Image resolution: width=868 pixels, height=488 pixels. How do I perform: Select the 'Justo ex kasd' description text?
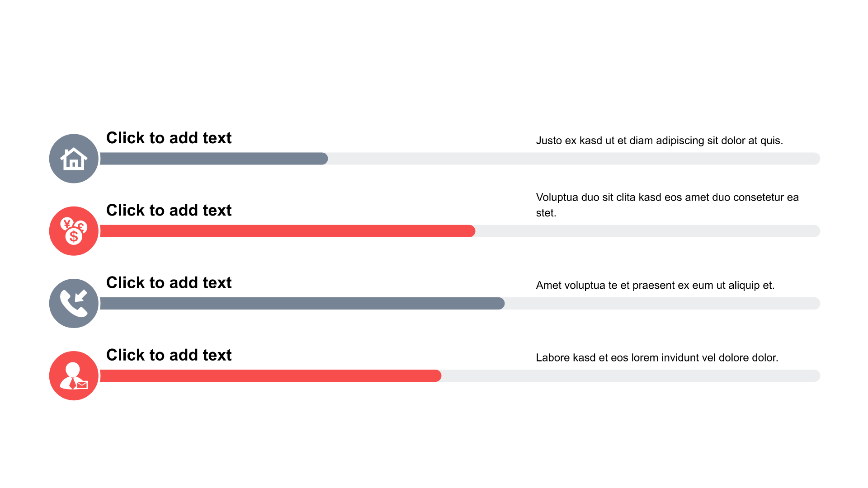pyautogui.click(x=659, y=141)
